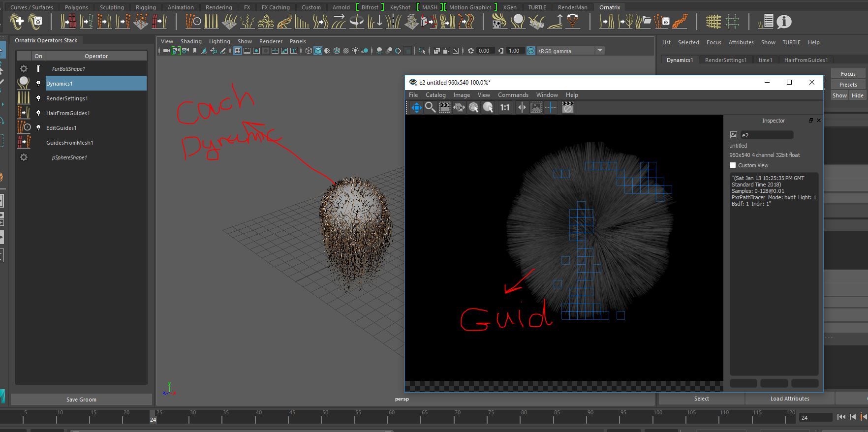Toggle the Dynamics1 operator lightbulb
This screenshot has height=432, width=868.
38,83
